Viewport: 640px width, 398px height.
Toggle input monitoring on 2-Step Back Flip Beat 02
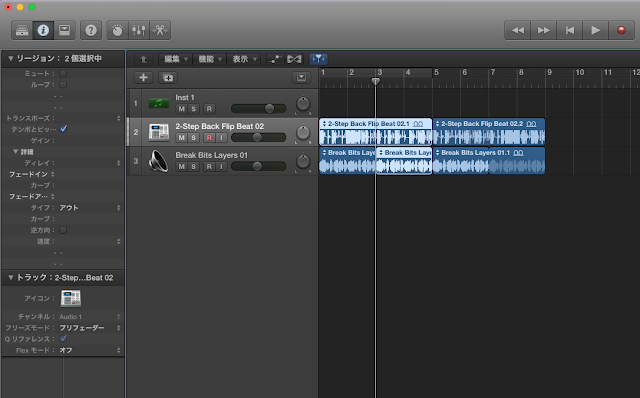(x=221, y=138)
